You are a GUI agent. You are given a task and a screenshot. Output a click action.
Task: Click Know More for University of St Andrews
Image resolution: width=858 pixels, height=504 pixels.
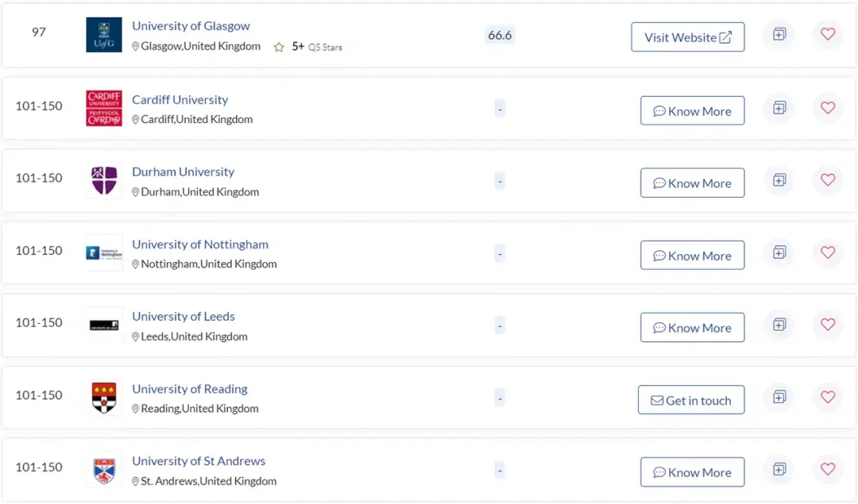(x=692, y=472)
